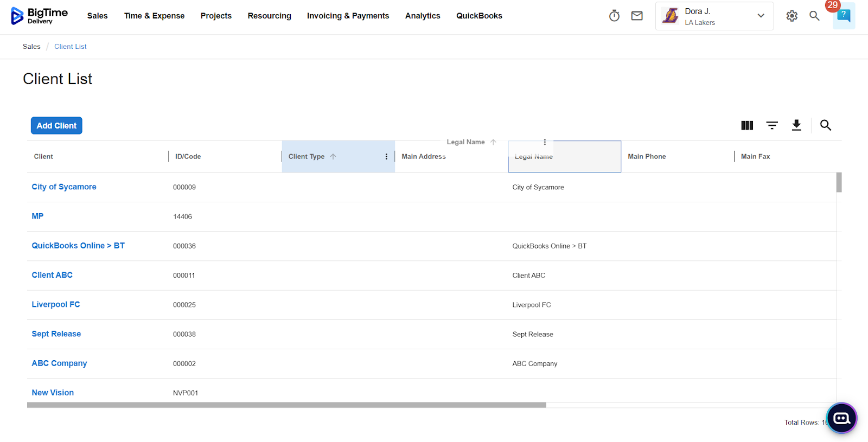Expand the Dora J. account dropdown

point(761,16)
